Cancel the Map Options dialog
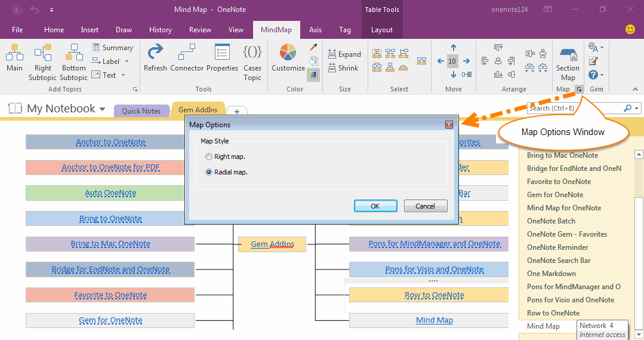 pyautogui.click(x=425, y=206)
